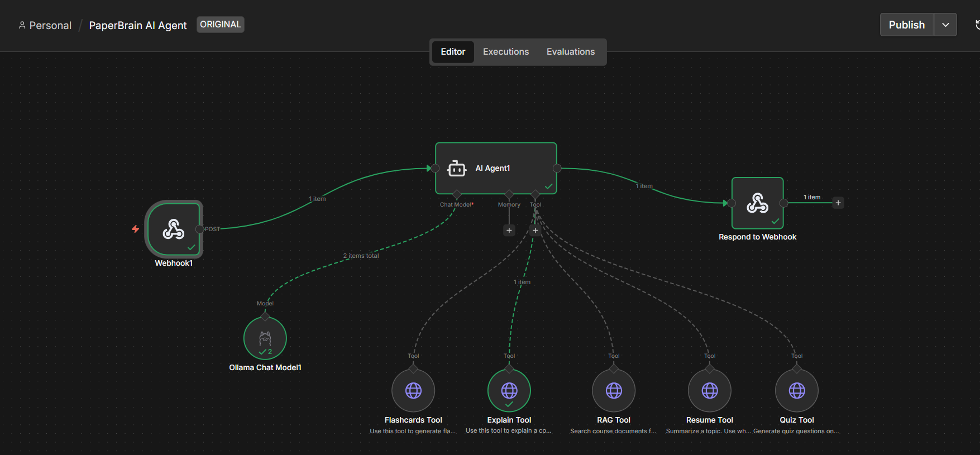
Task: Click the 'Use this tool to explain a co...' description
Action: (x=509, y=430)
